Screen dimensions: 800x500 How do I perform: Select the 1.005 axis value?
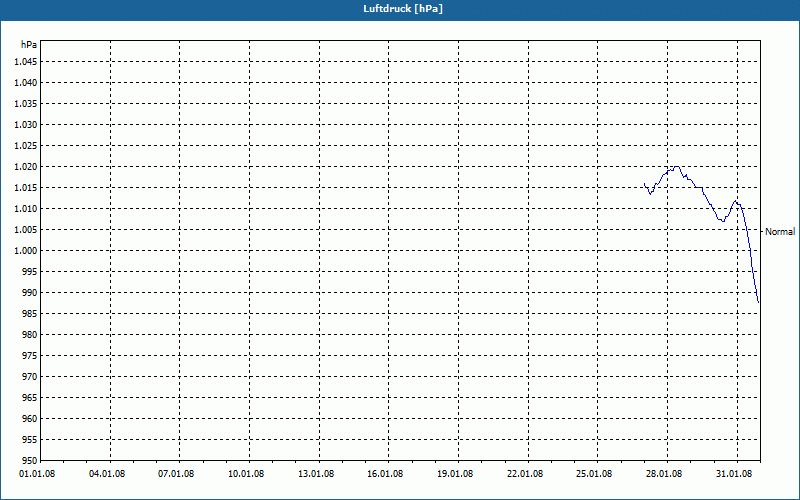click(x=26, y=230)
